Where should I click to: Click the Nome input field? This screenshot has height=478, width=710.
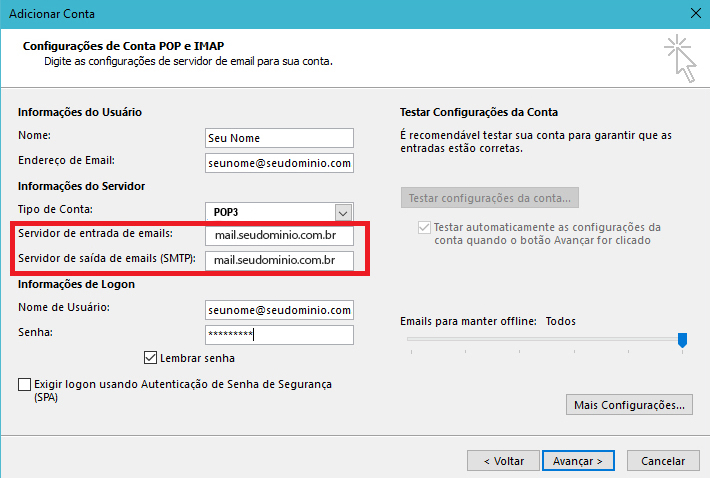click(278, 137)
